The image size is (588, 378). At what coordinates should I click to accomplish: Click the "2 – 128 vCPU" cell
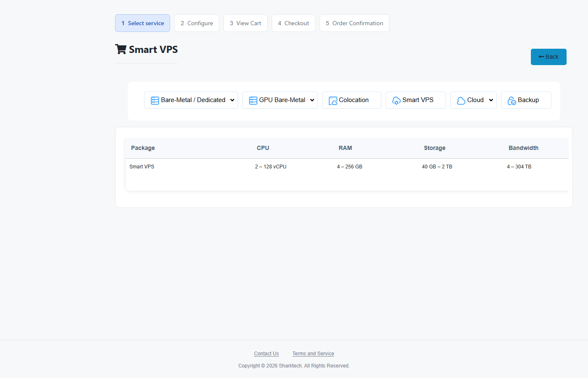pos(270,167)
